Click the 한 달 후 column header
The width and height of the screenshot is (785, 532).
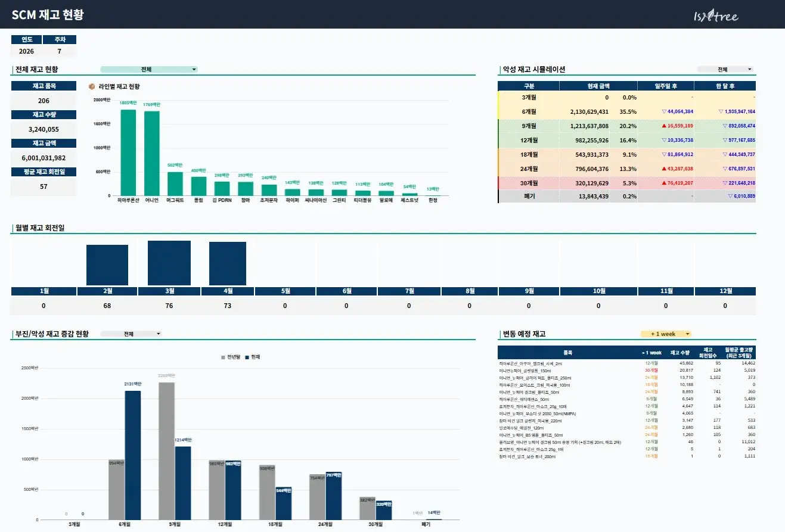pos(725,86)
